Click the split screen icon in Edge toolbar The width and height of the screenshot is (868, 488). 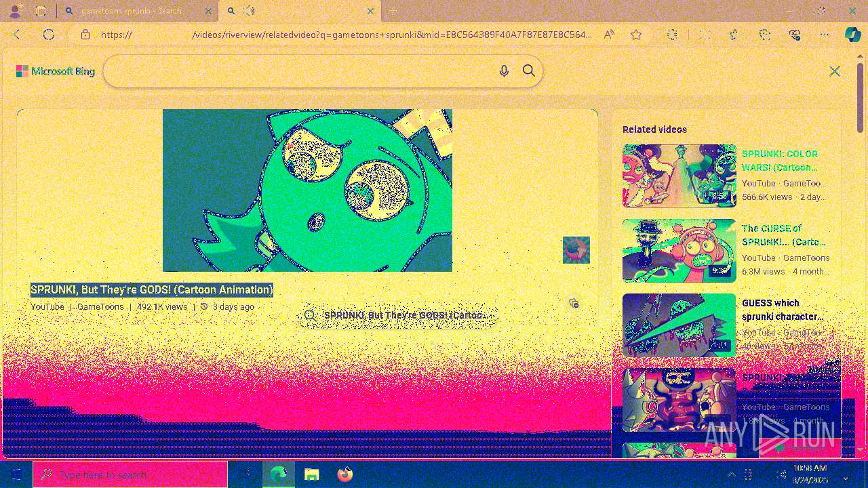[705, 35]
